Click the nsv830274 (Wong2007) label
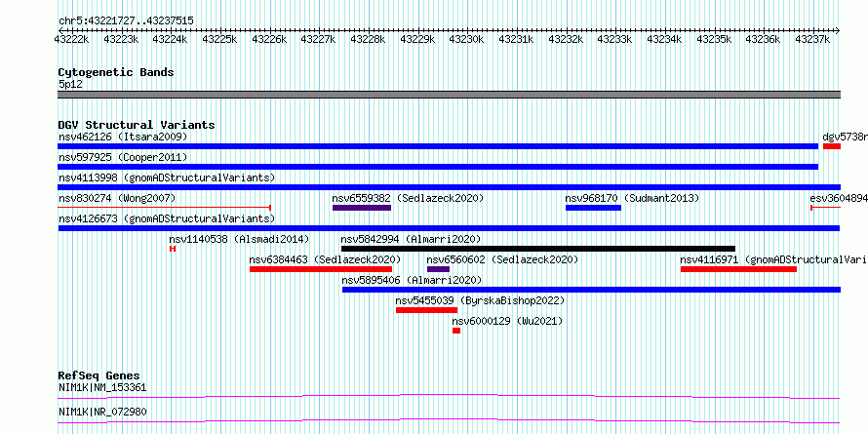Viewport: 868px width, 434px height. (x=117, y=198)
